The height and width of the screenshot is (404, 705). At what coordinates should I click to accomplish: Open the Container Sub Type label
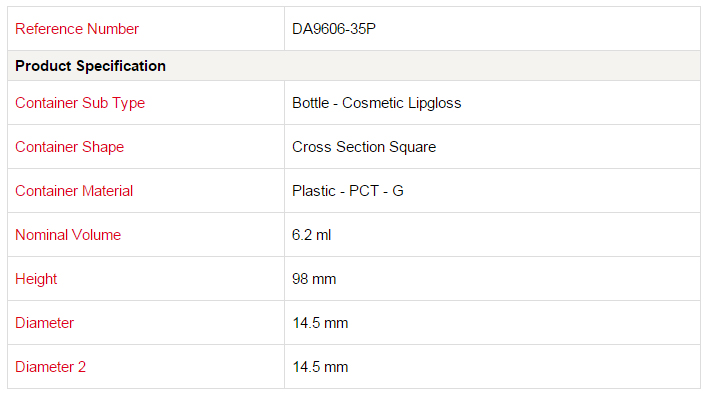[x=80, y=103]
